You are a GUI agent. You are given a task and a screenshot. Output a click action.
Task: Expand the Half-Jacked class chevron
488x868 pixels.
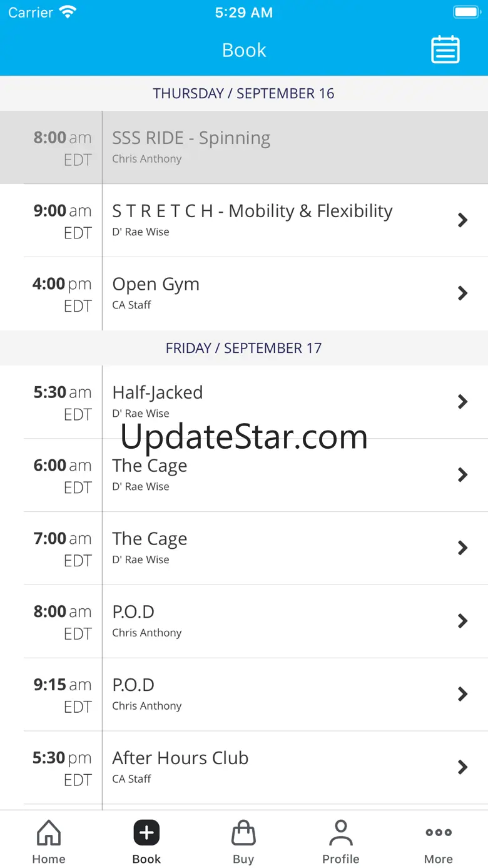tap(462, 402)
